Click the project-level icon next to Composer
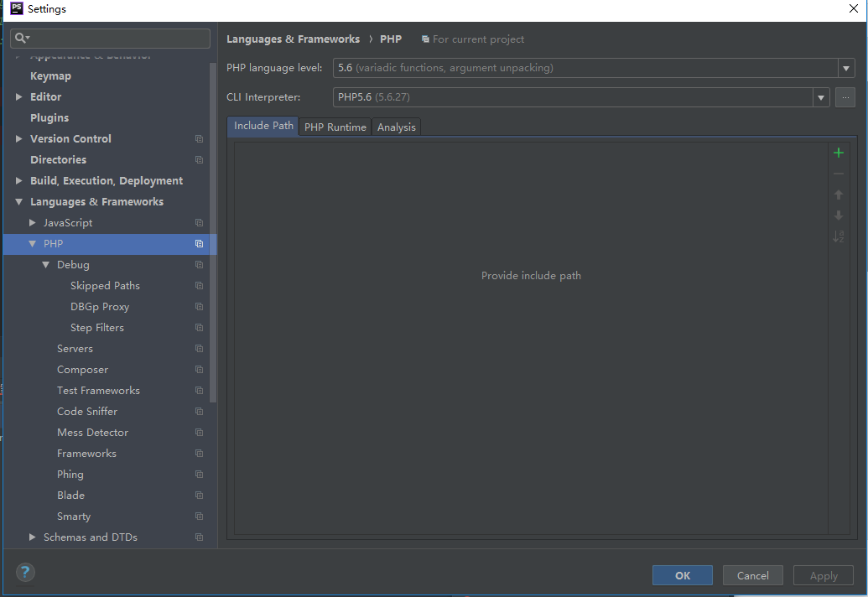Viewport: 868px width, 597px height. click(x=200, y=370)
